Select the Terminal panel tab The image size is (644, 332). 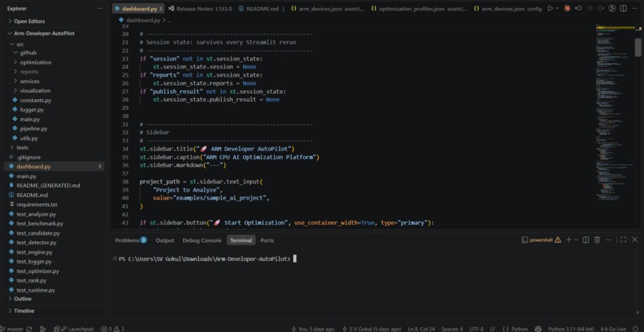coord(241,240)
